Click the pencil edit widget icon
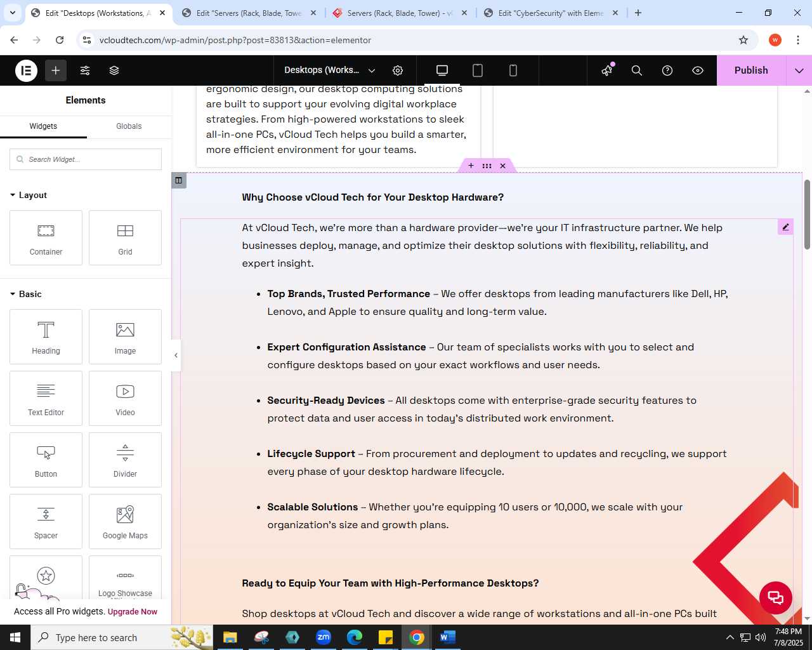This screenshot has height=650, width=812. [785, 227]
